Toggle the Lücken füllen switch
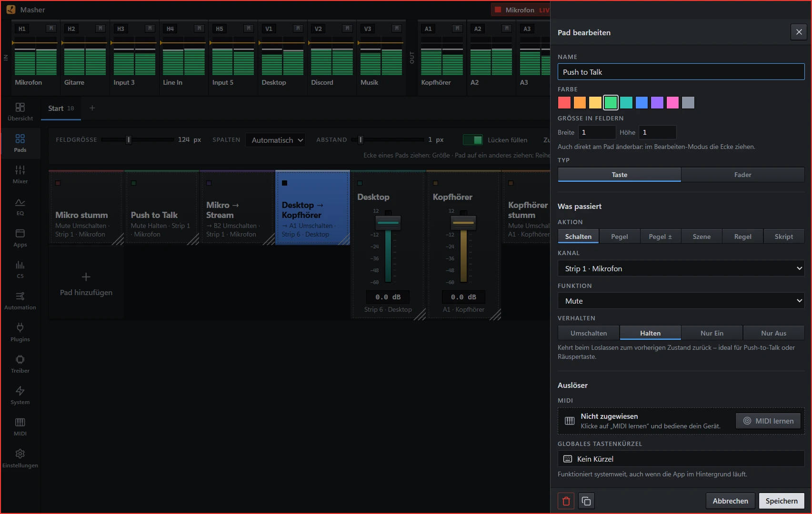This screenshot has height=514, width=812. point(472,140)
